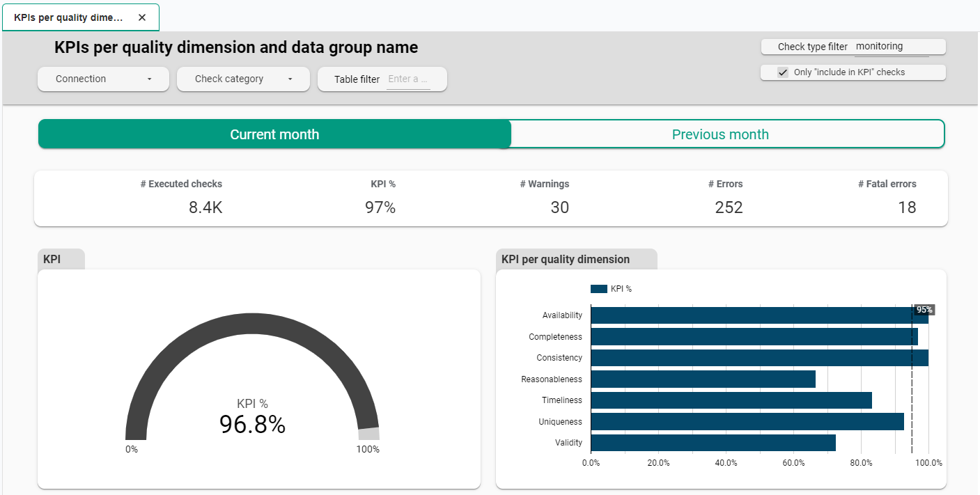Image resolution: width=980 pixels, height=495 pixels.
Task: Click the 95% marker label on the chart
Action: 924,309
